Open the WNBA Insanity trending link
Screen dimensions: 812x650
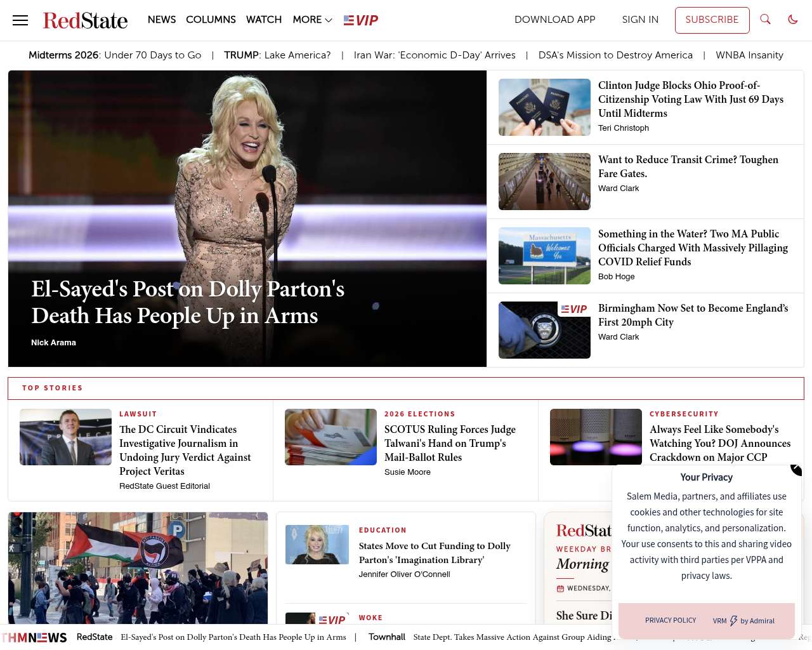[749, 55]
